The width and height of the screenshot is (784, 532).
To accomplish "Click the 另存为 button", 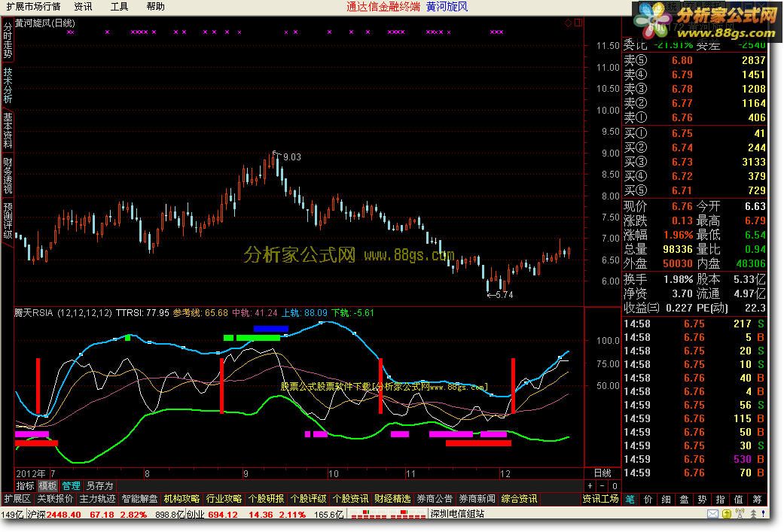I will coord(99,485).
